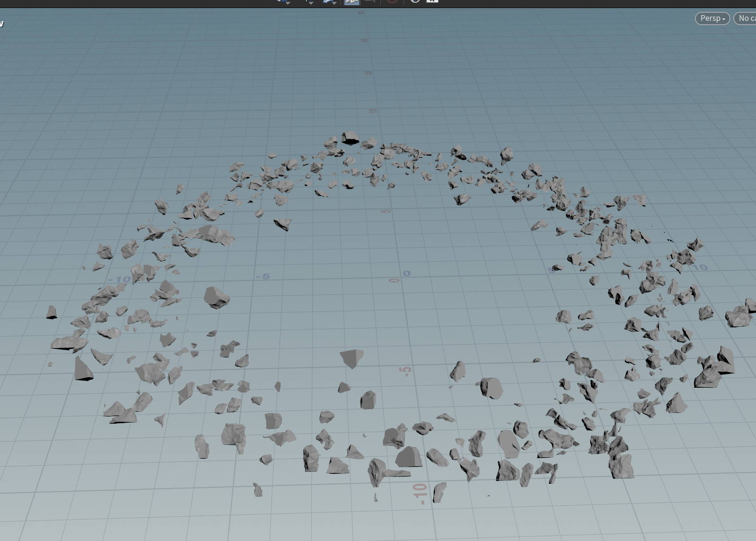Viewport: 756px width, 541px height.
Task: Click the white square icon in the top toolbar
Action: point(432,1)
